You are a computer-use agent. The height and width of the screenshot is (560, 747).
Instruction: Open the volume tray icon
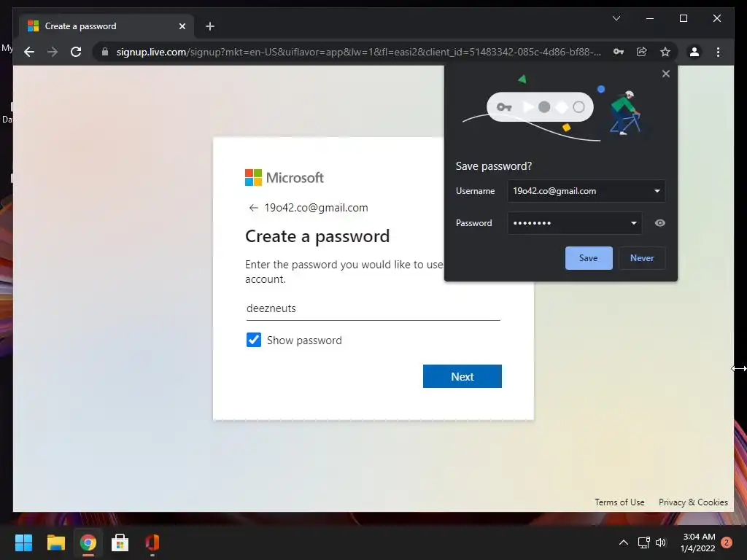tap(661, 542)
